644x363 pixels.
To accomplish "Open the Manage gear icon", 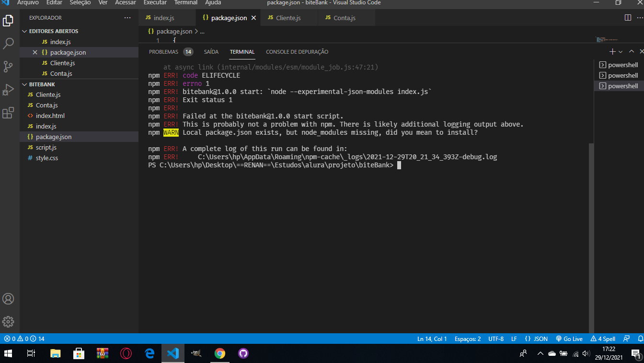I will (8, 321).
